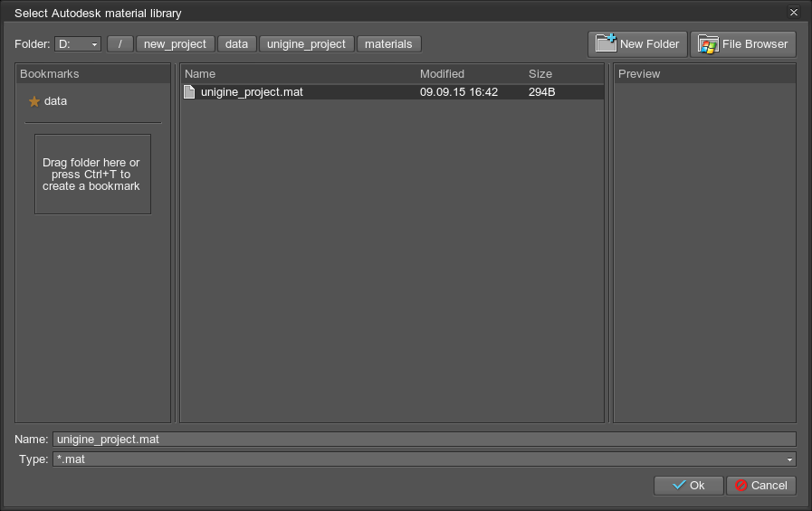Image resolution: width=812 pixels, height=511 pixels.
Task: Click the blue checkmark Ok icon
Action: pos(679,486)
